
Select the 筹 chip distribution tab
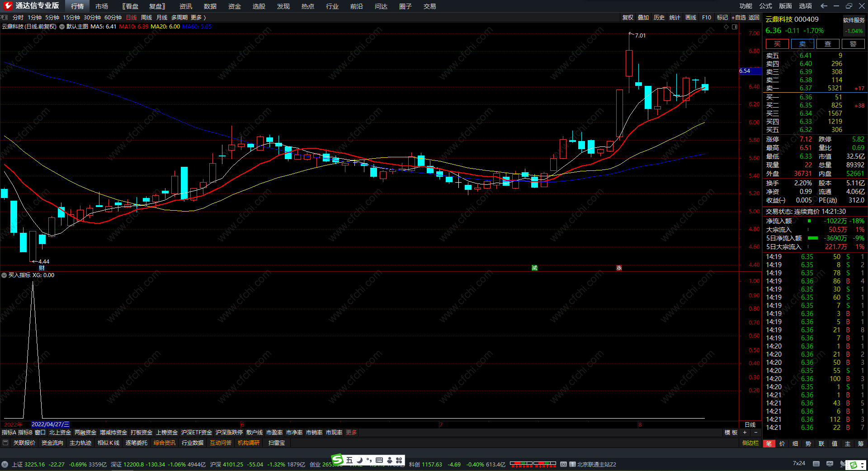pyautogui.click(x=861, y=444)
